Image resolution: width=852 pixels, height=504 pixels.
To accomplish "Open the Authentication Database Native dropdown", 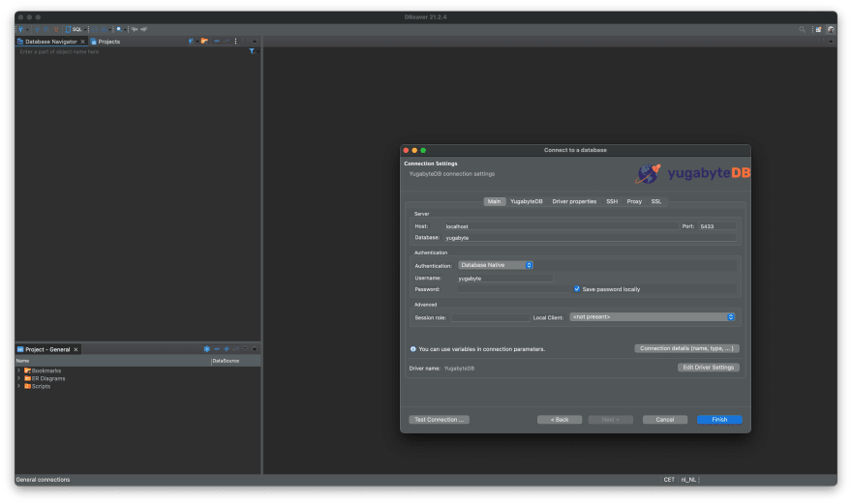I will pyautogui.click(x=496, y=265).
